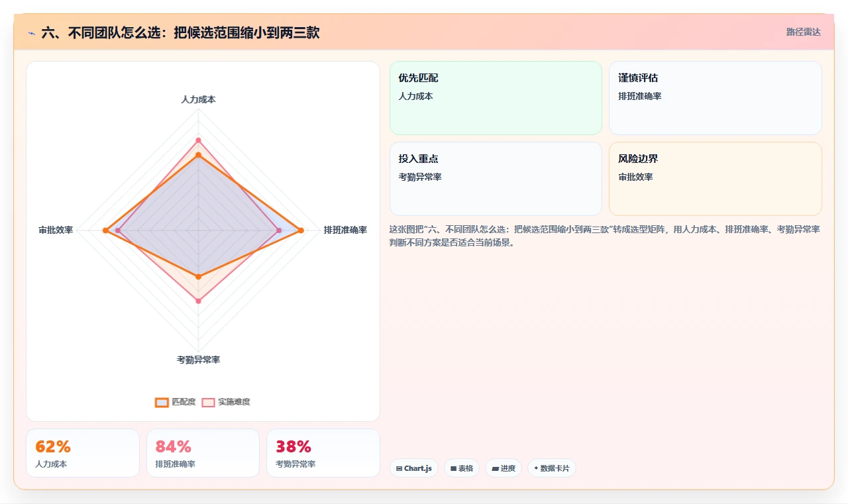Click the 路径雷达 label in header
The image size is (848, 504).
click(x=803, y=32)
